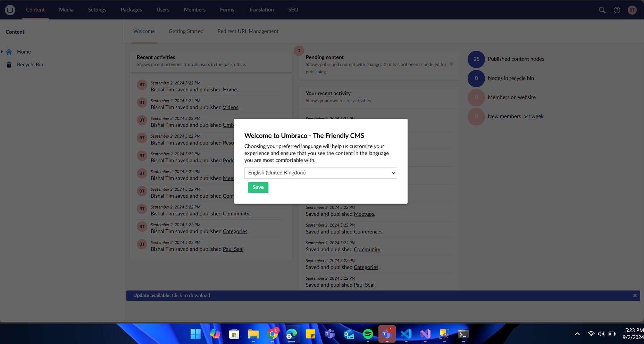Open Community link in Your recent activity
This screenshot has width=644, height=344.
(367, 249)
